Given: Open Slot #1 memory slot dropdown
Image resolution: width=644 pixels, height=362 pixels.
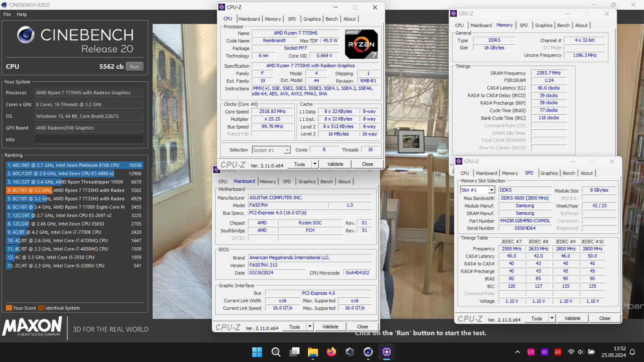Looking at the screenshot, I should [x=491, y=190].
